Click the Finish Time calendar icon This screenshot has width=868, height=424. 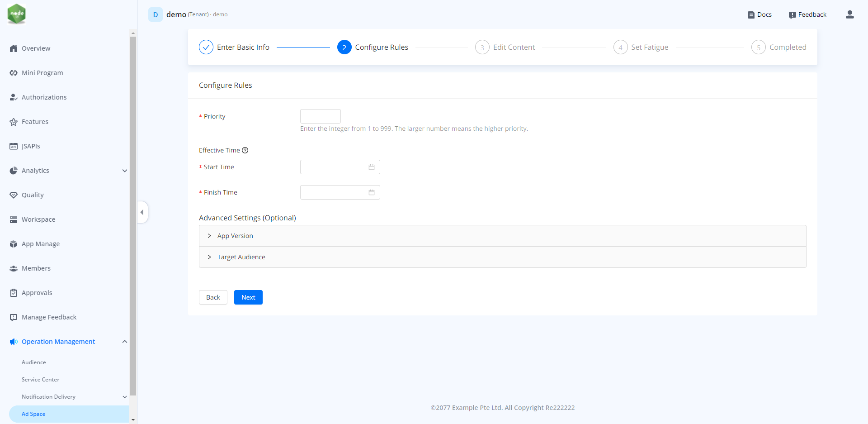pyautogui.click(x=371, y=192)
